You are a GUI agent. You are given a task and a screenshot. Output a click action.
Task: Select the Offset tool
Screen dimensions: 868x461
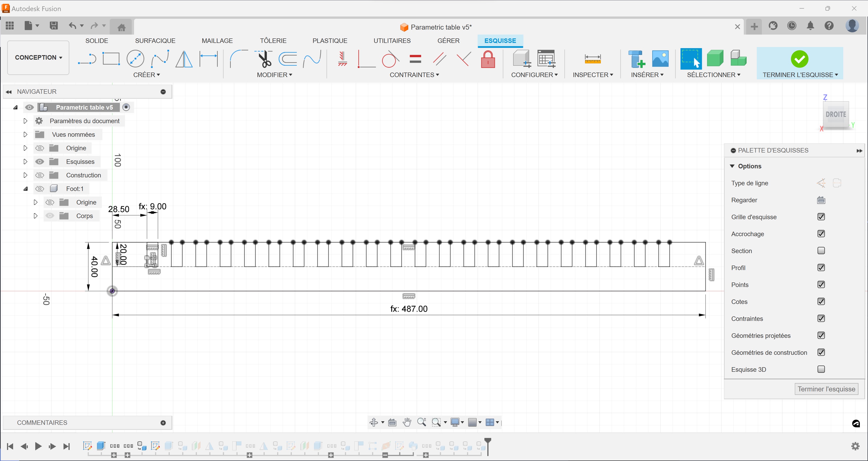pos(288,59)
